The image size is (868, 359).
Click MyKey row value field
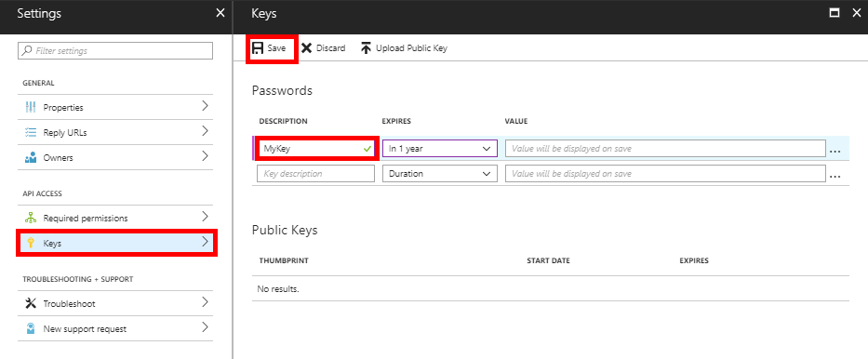pos(665,148)
